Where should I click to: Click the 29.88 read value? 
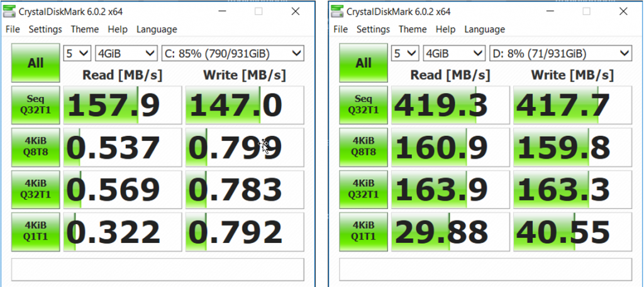point(450,232)
